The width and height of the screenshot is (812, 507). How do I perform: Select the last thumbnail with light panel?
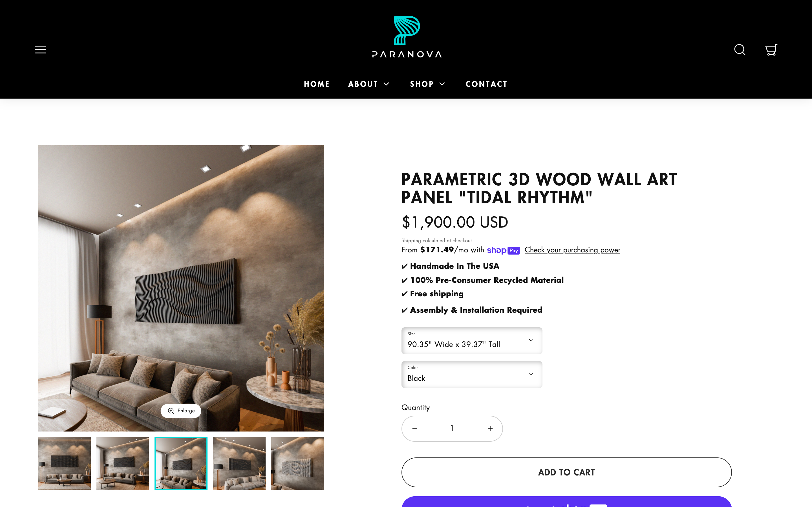pyautogui.click(x=298, y=463)
